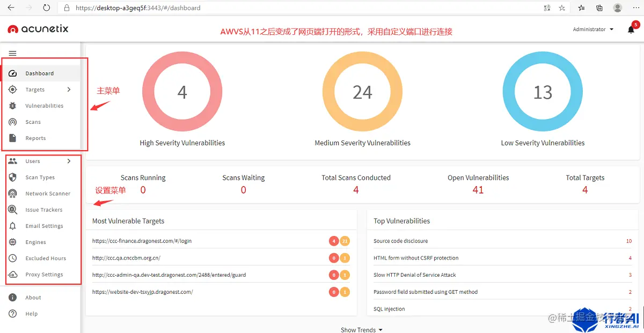This screenshot has width=644, height=333.
Task: Select Dashboard in the sidebar
Action: (41, 73)
